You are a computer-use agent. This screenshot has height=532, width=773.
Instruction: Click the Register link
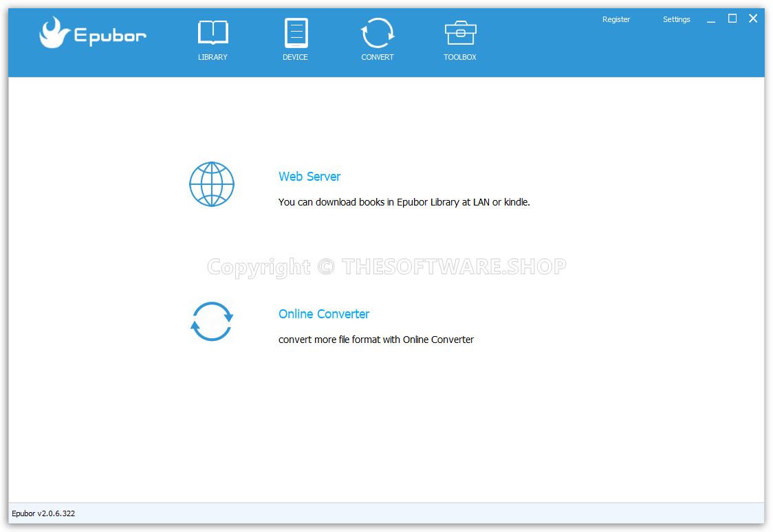tap(616, 19)
